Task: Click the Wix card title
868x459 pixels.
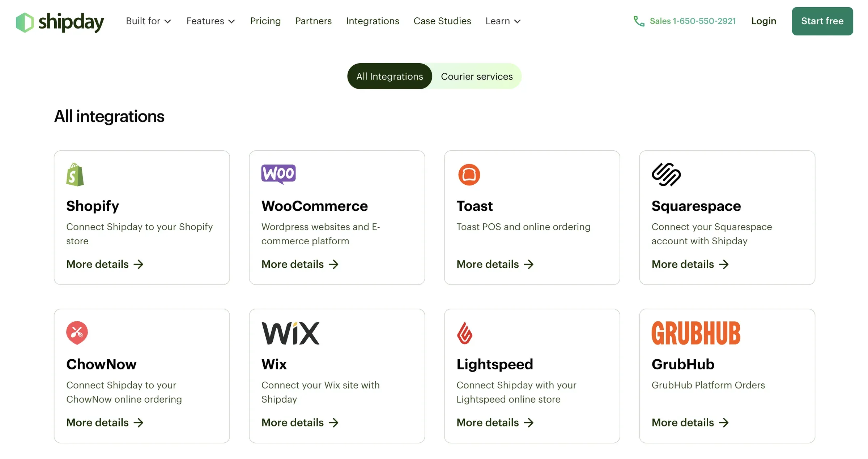Action: coord(274,364)
